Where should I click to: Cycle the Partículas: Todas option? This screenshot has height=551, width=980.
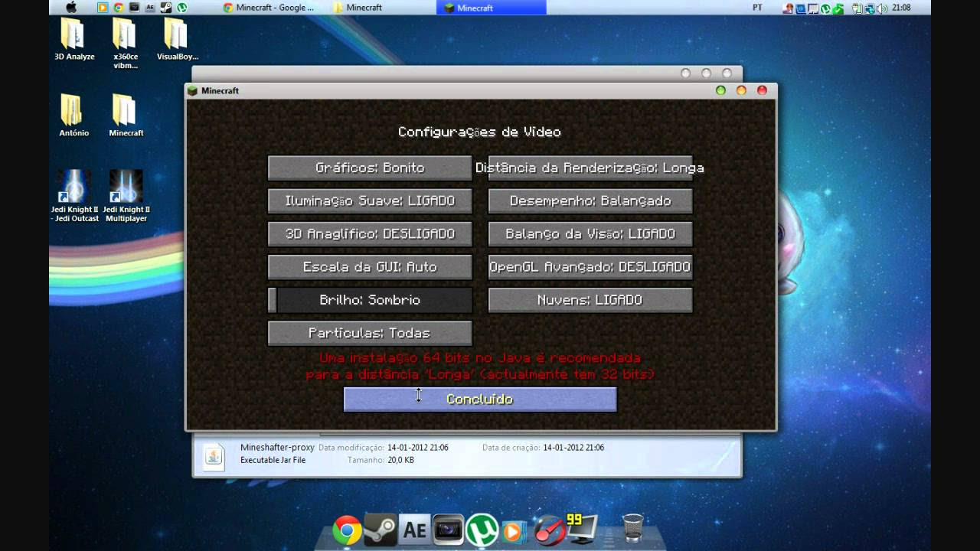pos(370,332)
